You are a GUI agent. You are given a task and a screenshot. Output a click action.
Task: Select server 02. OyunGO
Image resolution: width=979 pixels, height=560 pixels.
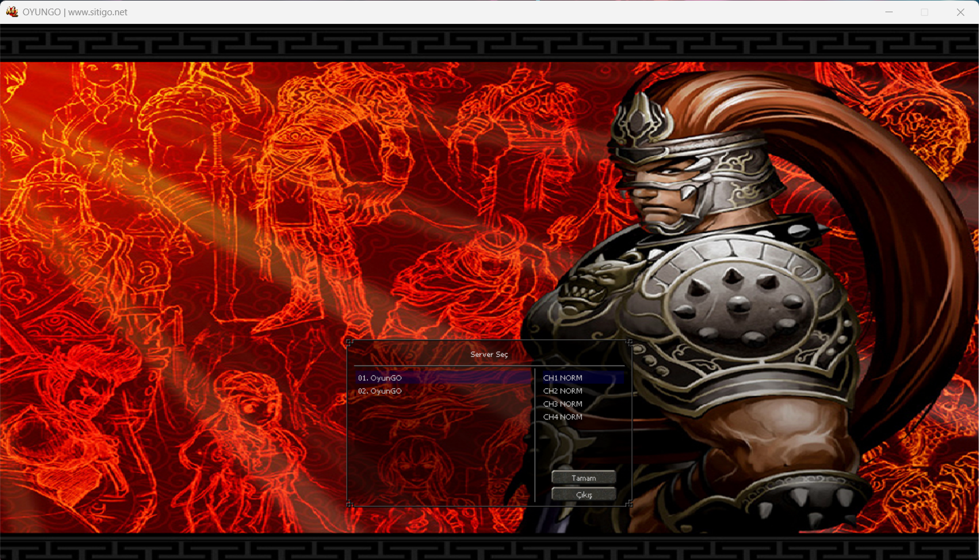tap(444, 391)
